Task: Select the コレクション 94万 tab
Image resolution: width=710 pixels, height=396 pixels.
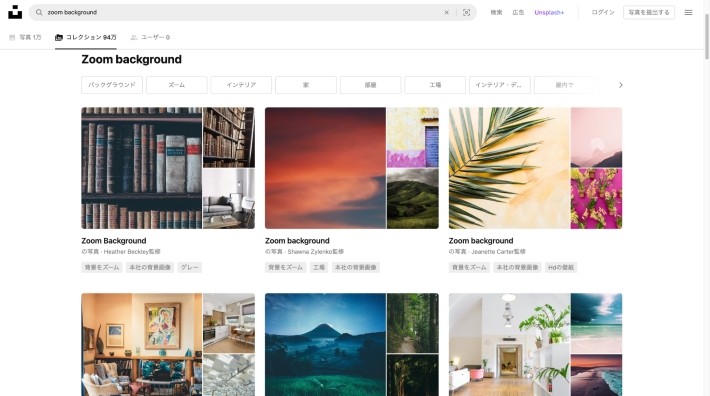Action: coord(86,38)
